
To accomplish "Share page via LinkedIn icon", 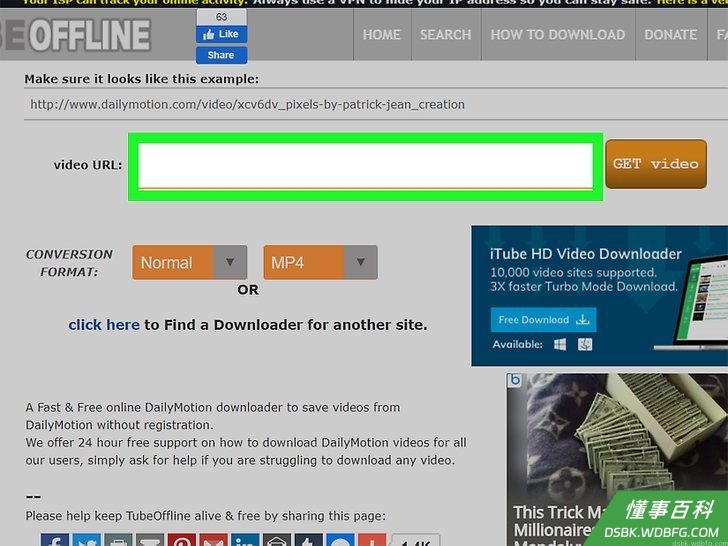I will click(245, 540).
